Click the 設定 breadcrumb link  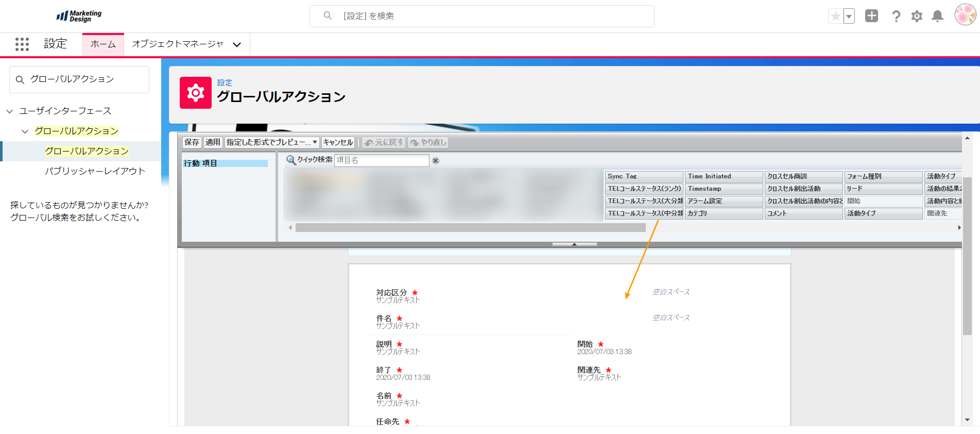(x=225, y=82)
